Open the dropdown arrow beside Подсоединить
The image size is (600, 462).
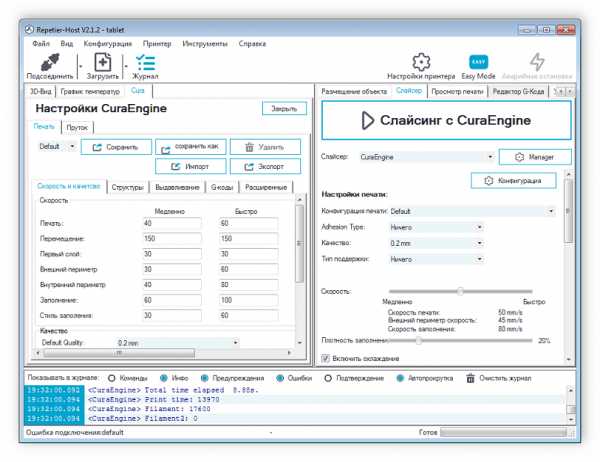(80, 66)
